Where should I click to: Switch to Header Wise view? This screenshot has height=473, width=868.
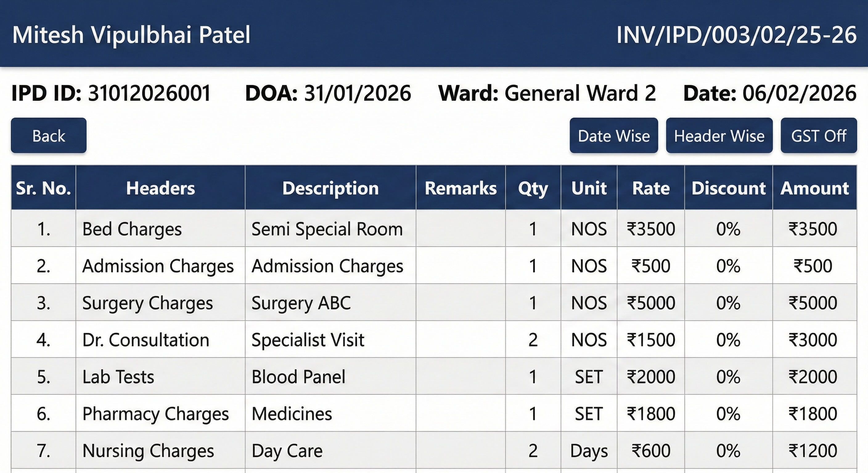click(719, 136)
